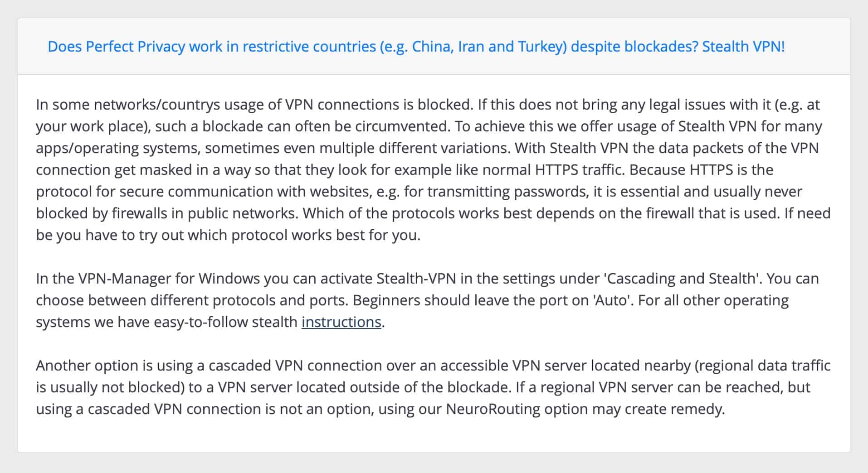This screenshot has height=473, width=868.
Task: Open the stealth instructions link
Action: 341,322
